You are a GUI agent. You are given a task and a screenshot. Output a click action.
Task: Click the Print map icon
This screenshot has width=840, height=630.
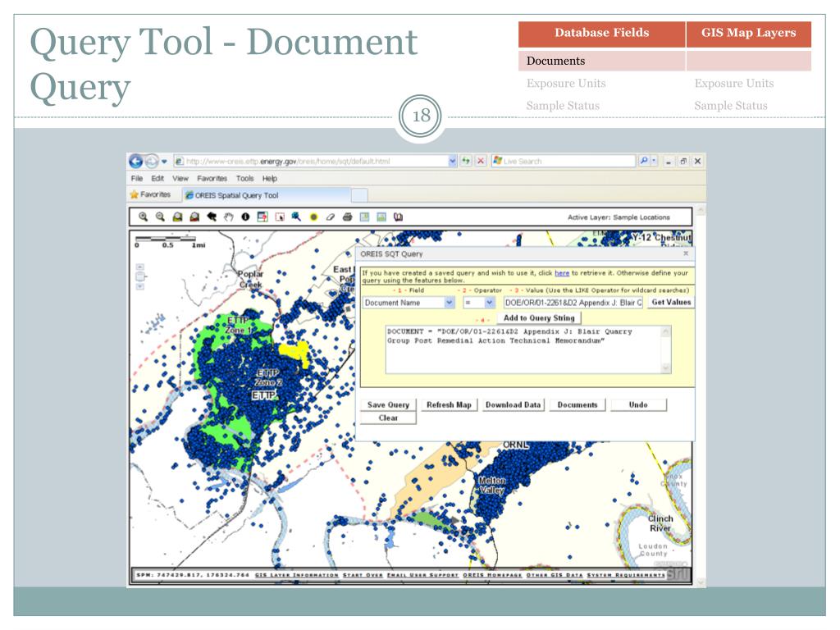(347, 217)
